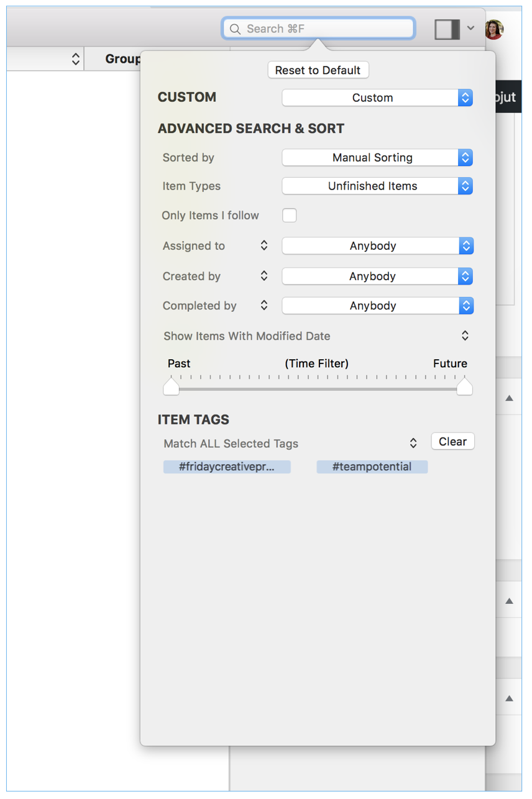This screenshot has height=799, width=532.
Task: Open the Item Types Unfinished Items dropdown
Action: pos(377,186)
